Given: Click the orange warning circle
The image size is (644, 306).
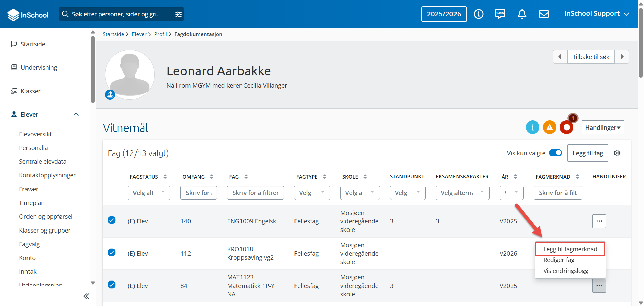Looking at the screenshot, I should coord(549,127).
